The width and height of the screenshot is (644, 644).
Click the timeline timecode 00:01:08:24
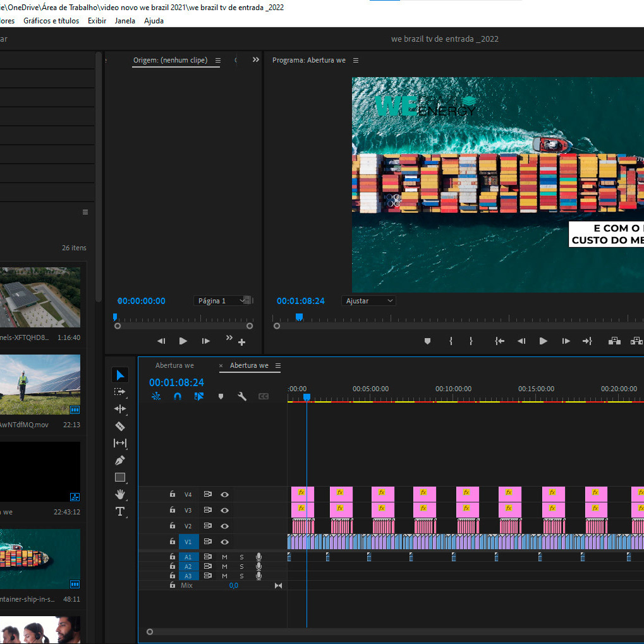coord(176,382)
